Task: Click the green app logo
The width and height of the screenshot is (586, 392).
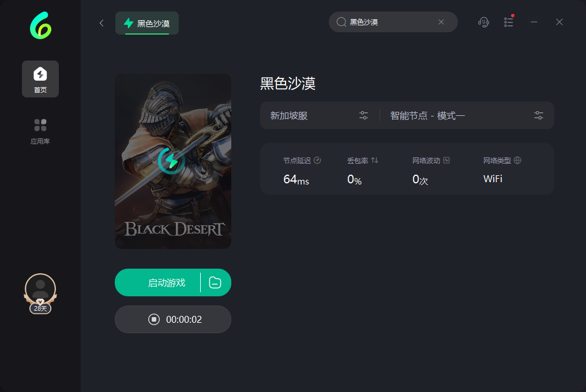Action: click(40, 25)
